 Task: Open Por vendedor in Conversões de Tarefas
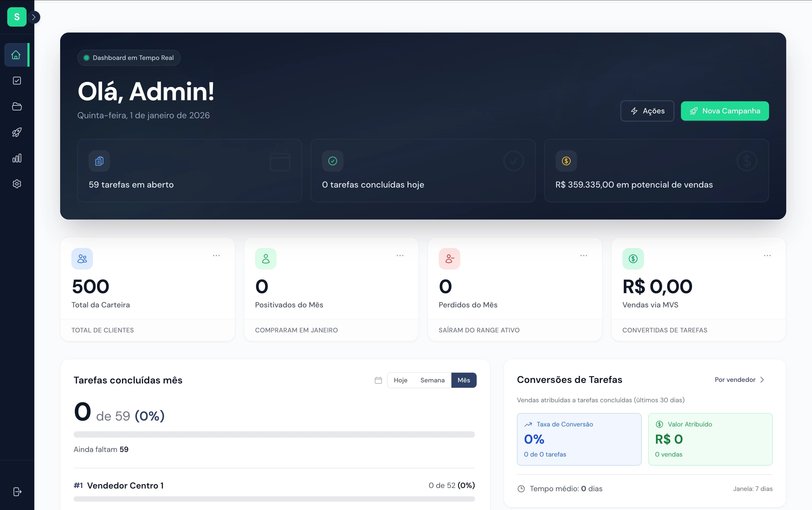pyautogui.click(x=739, y=380)
